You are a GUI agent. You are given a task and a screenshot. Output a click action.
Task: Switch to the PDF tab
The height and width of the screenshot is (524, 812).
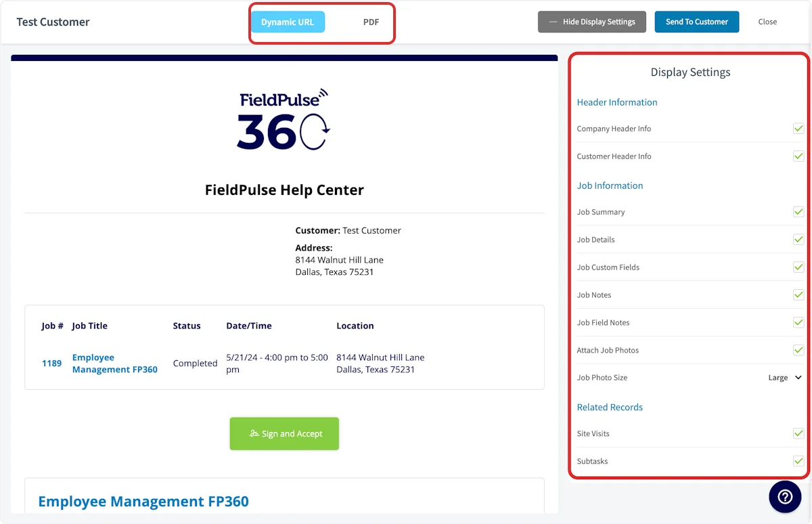(371, 22)
